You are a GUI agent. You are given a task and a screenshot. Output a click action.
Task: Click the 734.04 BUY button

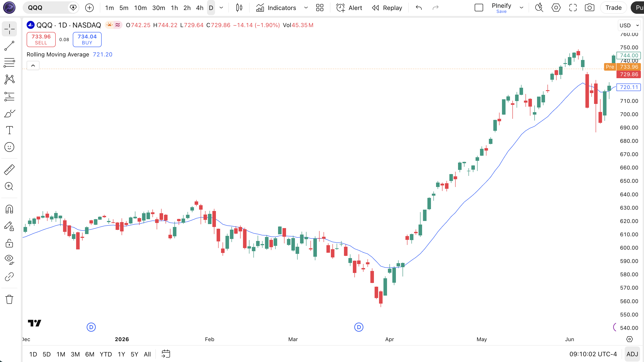coord(87,39)
